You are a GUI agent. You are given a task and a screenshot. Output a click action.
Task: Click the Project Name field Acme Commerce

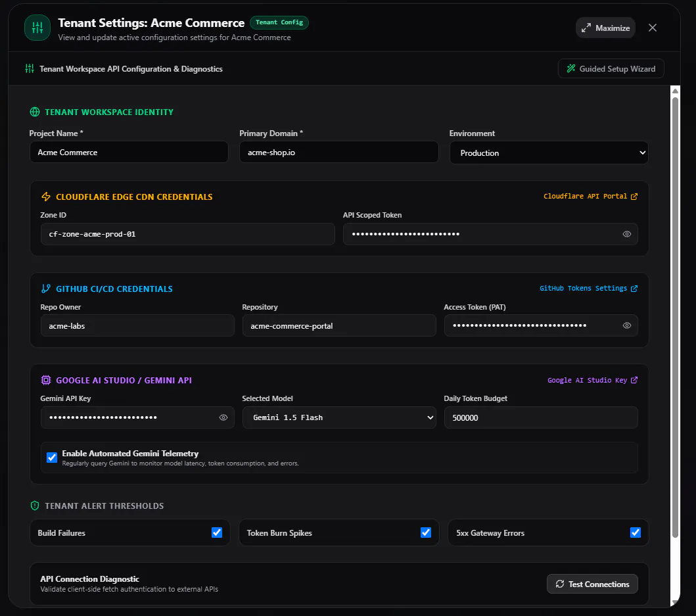[129, 153]
